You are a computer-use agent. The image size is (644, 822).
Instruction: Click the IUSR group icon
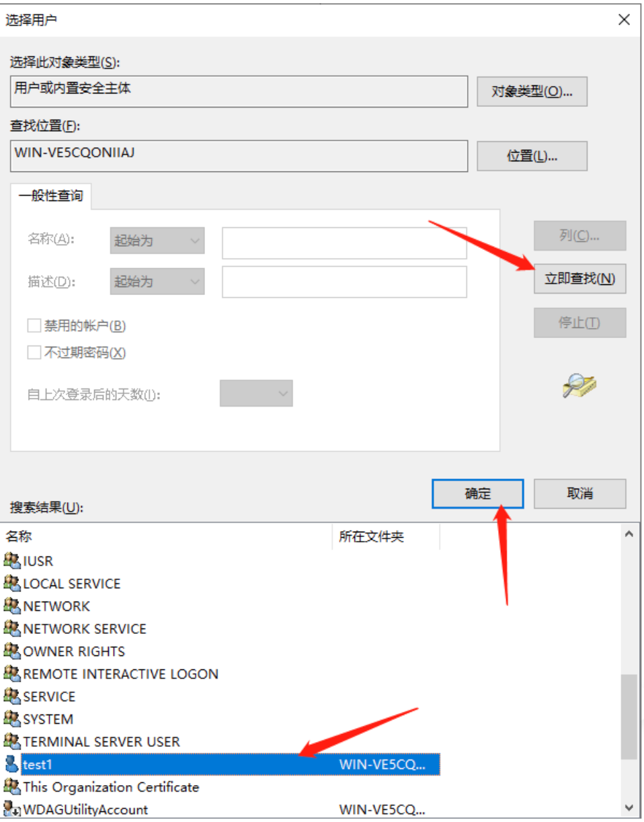tap(12, 561)
